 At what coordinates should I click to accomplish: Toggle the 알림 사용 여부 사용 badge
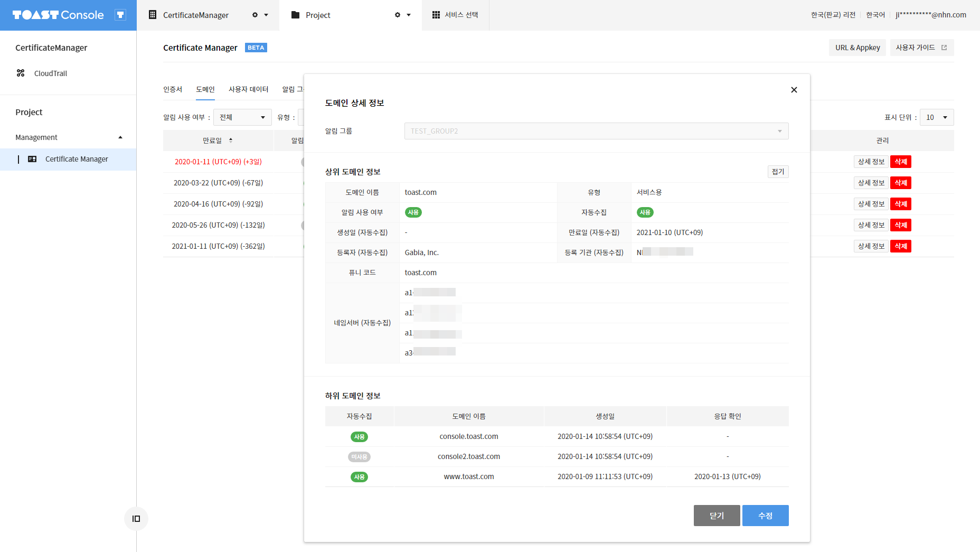pos(413,212)
